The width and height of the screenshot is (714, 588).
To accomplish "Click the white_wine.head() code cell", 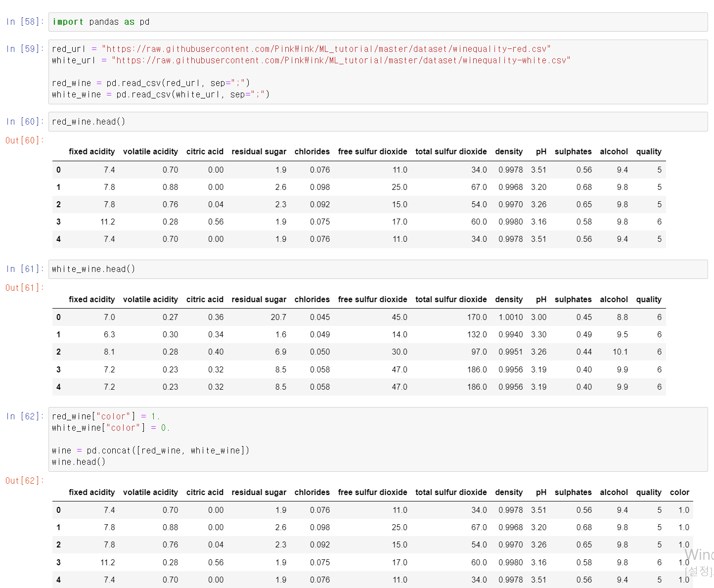I will click(378, 269).
